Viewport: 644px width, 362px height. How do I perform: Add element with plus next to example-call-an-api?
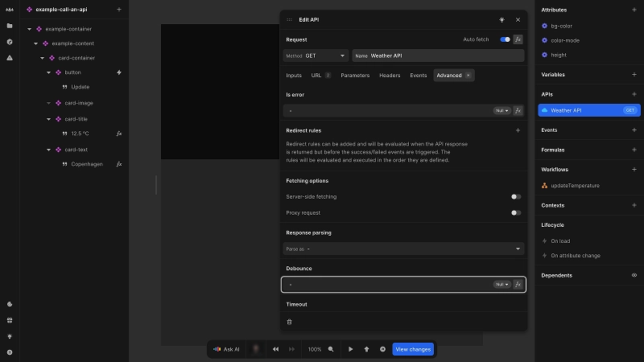coord(118,10)
